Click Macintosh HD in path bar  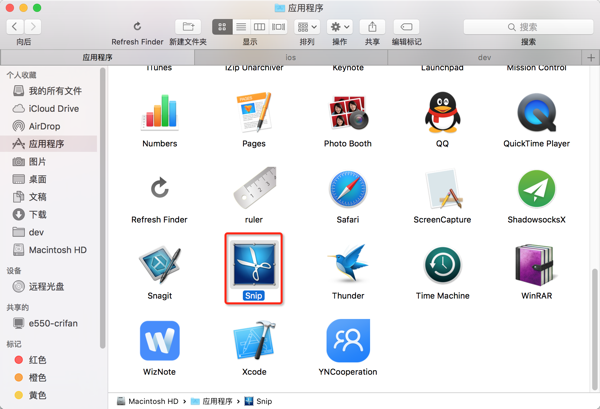148,401
